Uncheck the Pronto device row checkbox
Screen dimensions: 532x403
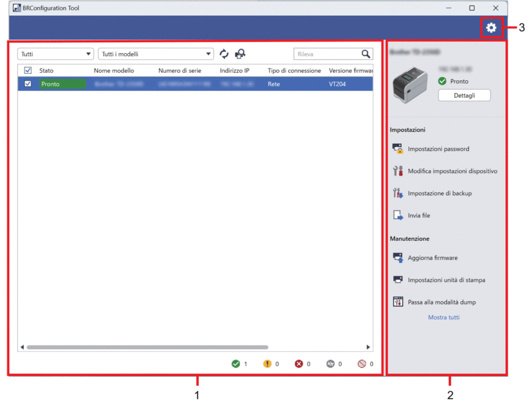[x=28, y=83]
